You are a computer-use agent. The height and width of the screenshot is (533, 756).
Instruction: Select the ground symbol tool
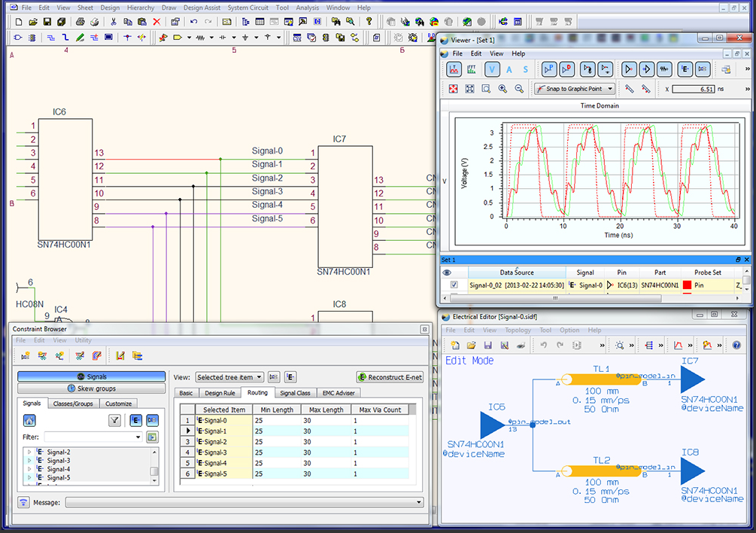coord(245,37)
